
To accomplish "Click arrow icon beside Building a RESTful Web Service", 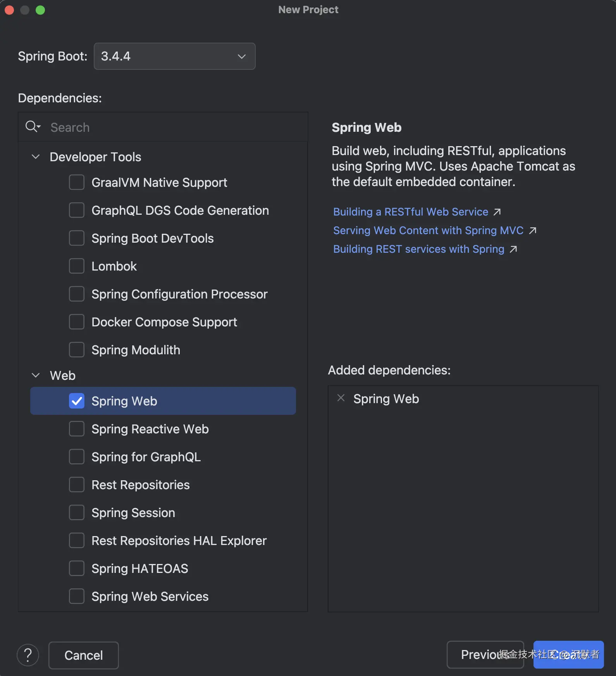I will [x=497, y=212].
